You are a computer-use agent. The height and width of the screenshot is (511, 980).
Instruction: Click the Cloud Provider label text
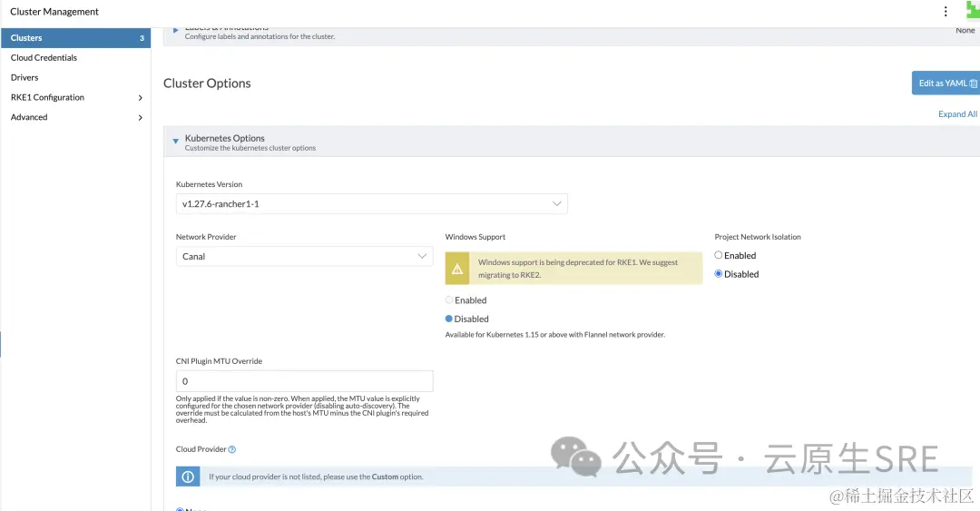[x=201, y=449]
